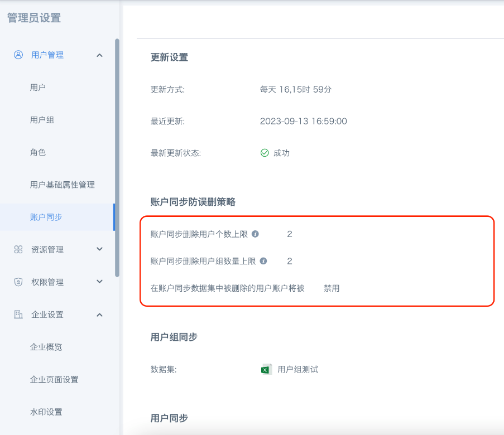Select 角色 in the sidebar
This screenshot has width=504, height=435.
(38, 152)
